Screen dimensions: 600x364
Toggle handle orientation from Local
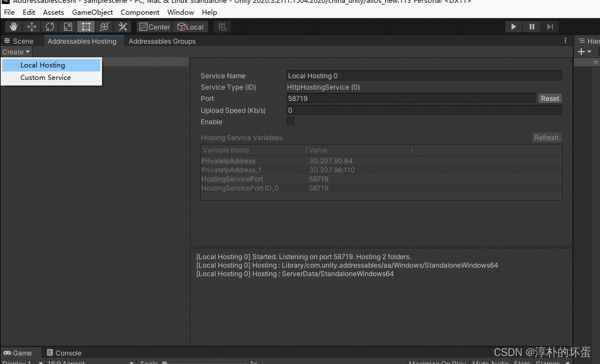(x=191, y=26)
